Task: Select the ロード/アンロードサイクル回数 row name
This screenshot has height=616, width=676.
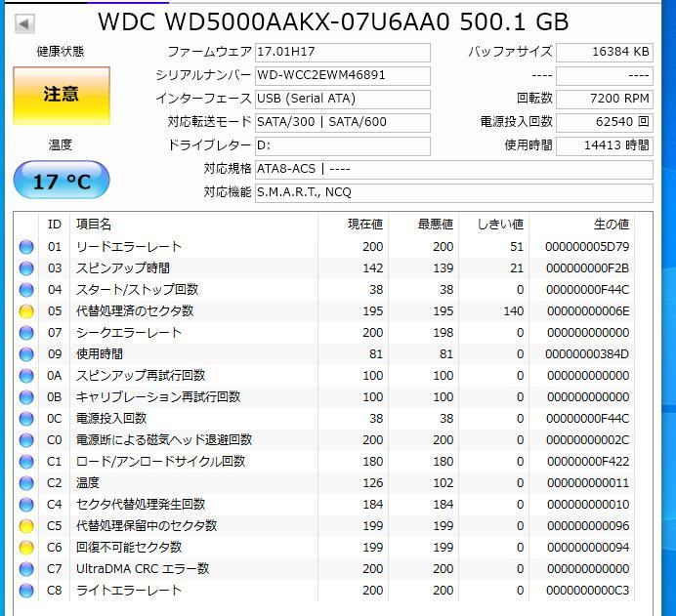Action: coord(161,462)
